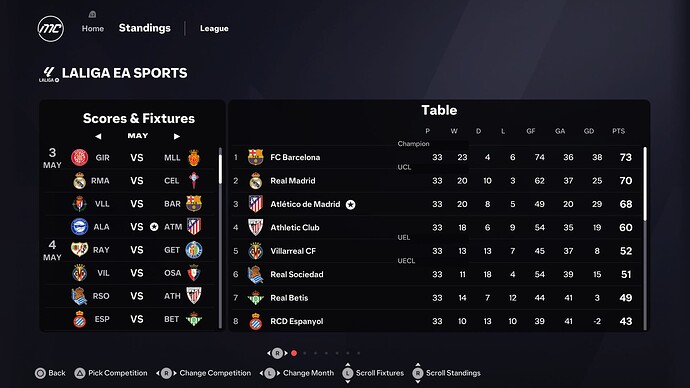Select the red active page indicator dot
Image resolution: width=690 pixels, height=388 pixels.
click(294, 353)
